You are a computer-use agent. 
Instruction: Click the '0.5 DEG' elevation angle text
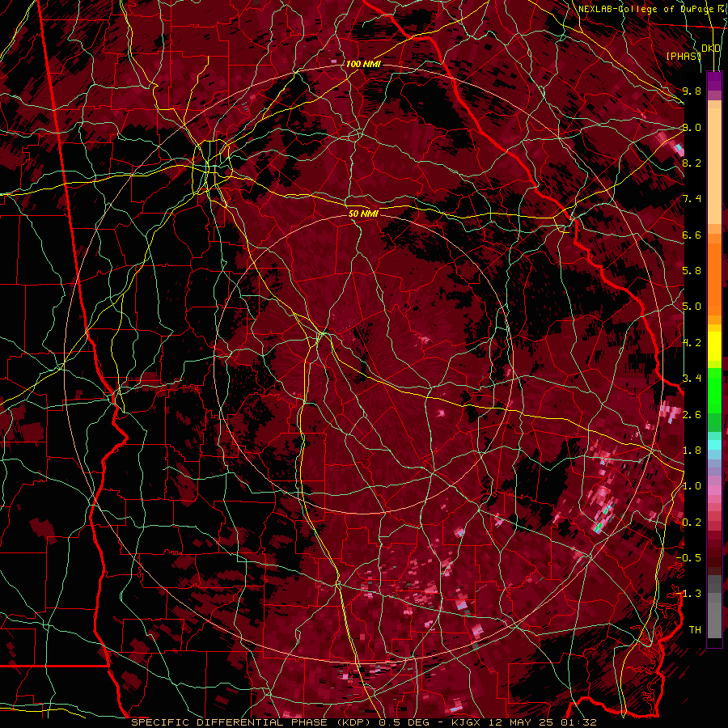(x=404, y=722)
